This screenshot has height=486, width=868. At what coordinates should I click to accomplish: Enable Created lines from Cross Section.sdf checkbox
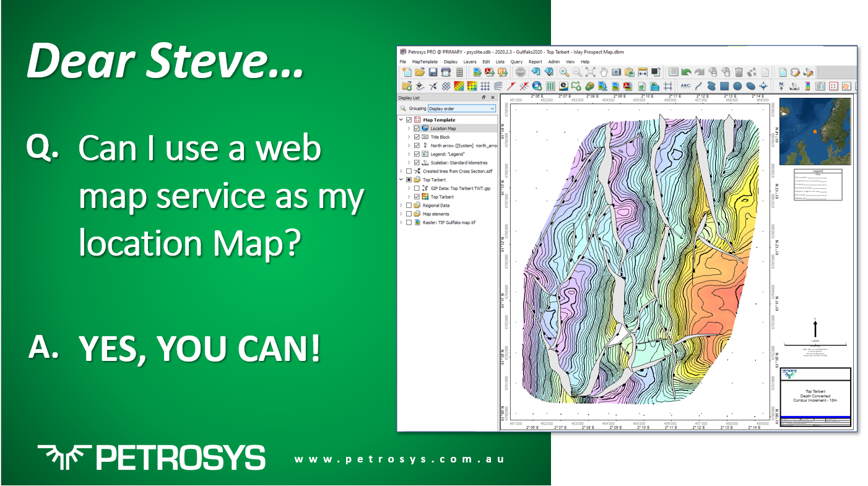click(x=409, y=171)
